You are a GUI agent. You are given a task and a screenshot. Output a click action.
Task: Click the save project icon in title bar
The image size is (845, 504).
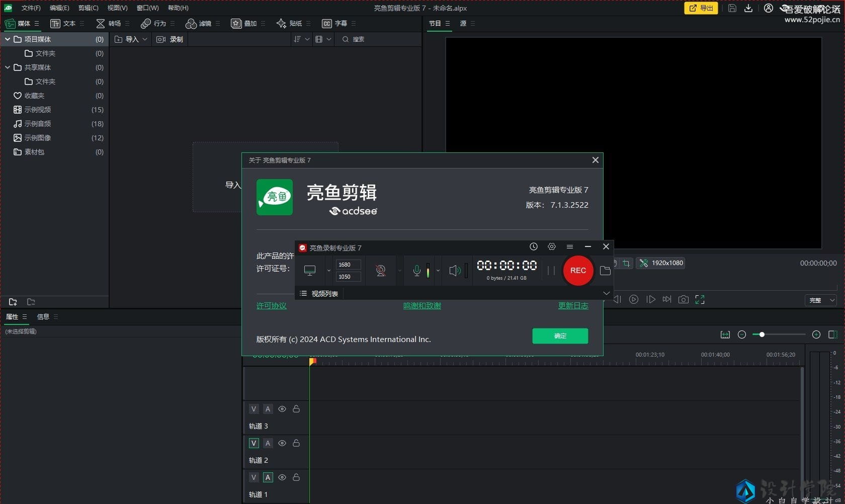[732, 8]
